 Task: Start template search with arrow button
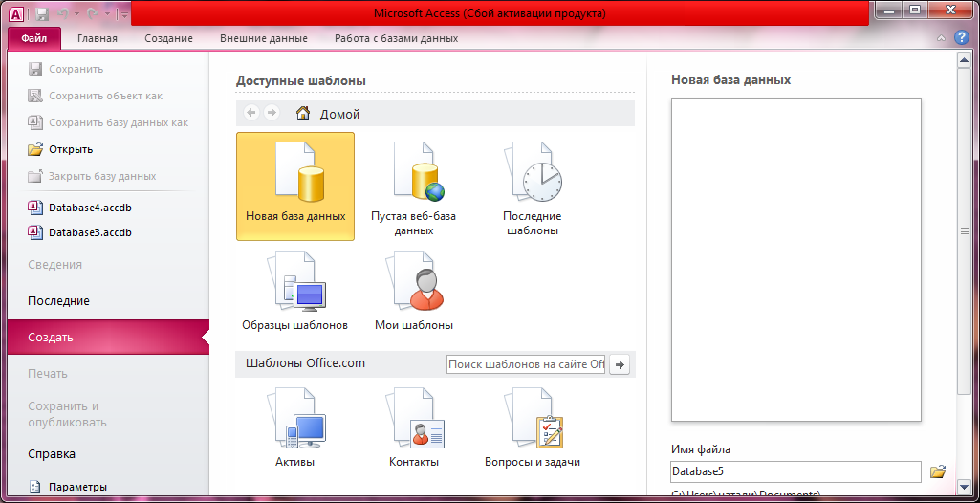pos(620,364)
